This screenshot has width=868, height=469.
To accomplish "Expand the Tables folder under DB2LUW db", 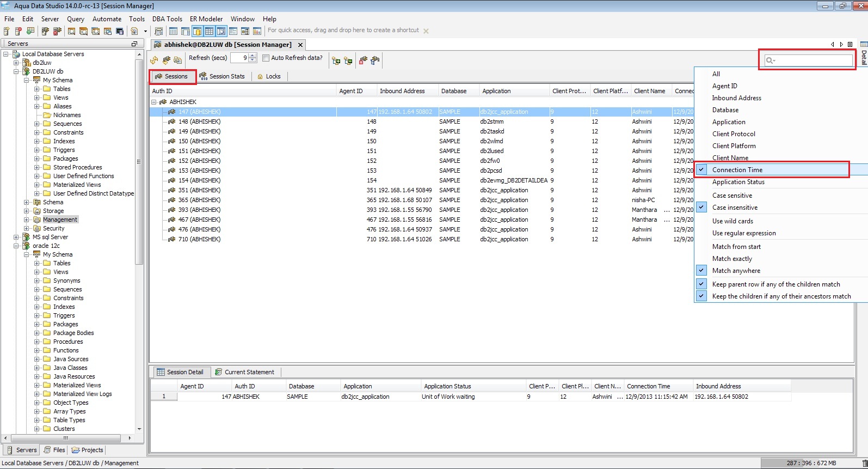I will (37, 89).
